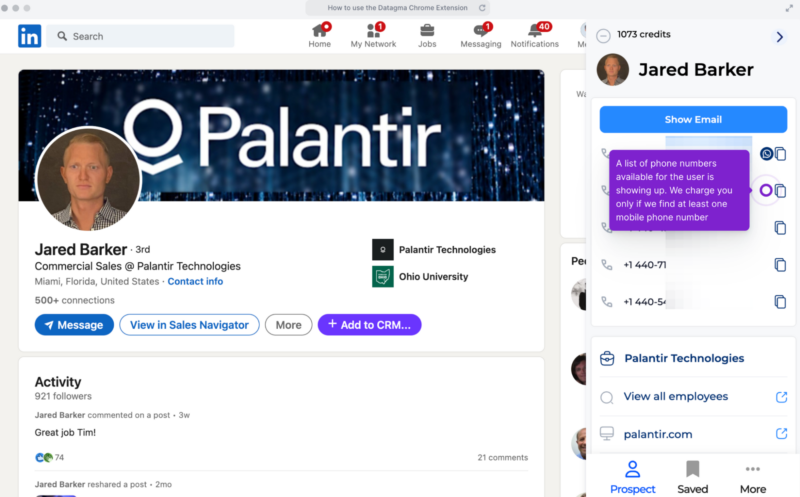
Task: Click the 21 comments count
Action: (503, 457)
